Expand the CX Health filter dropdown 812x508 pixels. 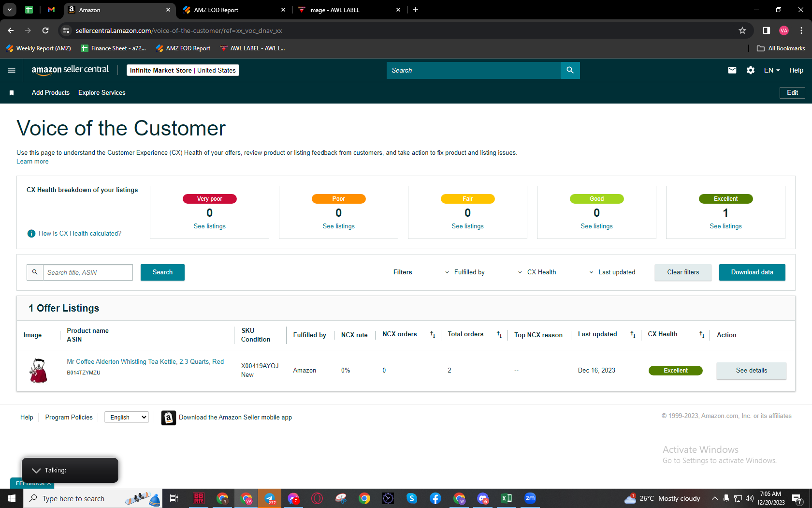click(537, 272)
